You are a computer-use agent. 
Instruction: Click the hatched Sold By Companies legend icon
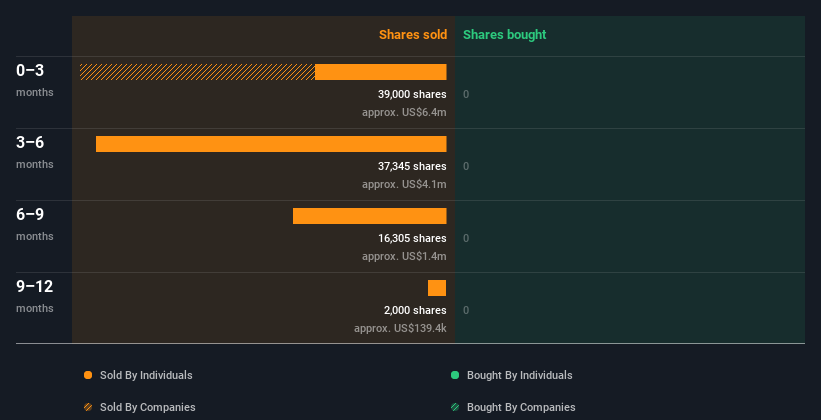coord(88,407)
